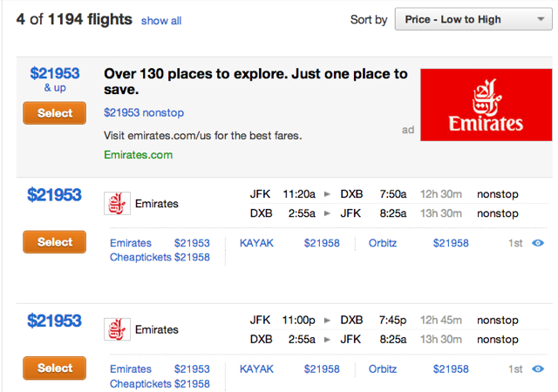Choose Orbitz $21958 for first flight

(418, 243)
